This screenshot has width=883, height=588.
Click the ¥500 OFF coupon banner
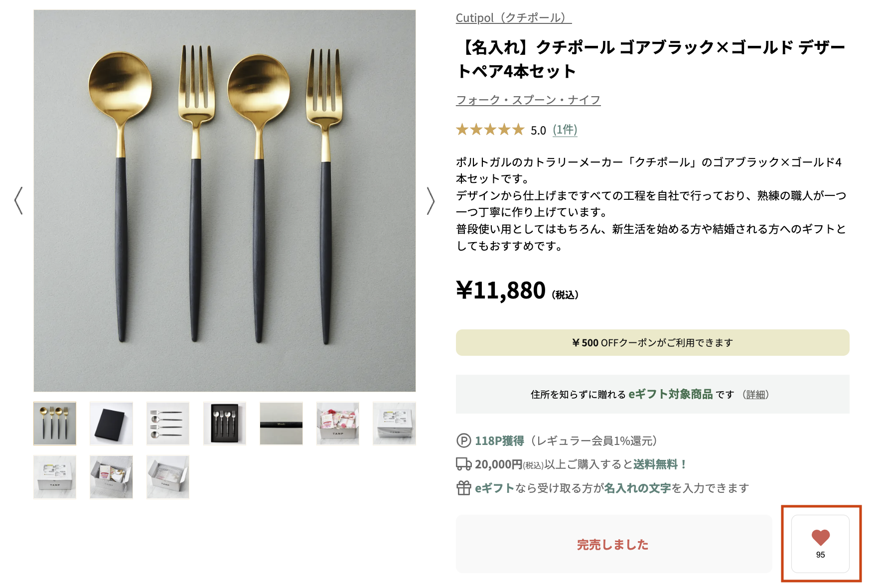(x=652, y=342)
